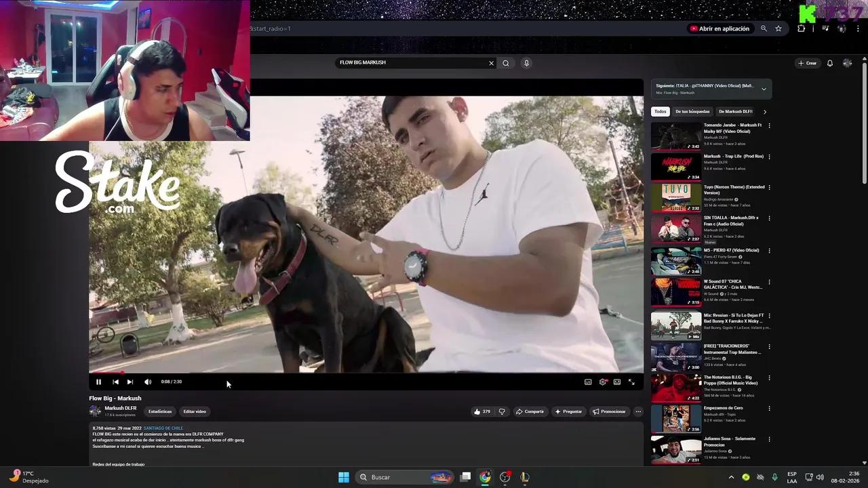Start voice search with microphone

[526, 63]
